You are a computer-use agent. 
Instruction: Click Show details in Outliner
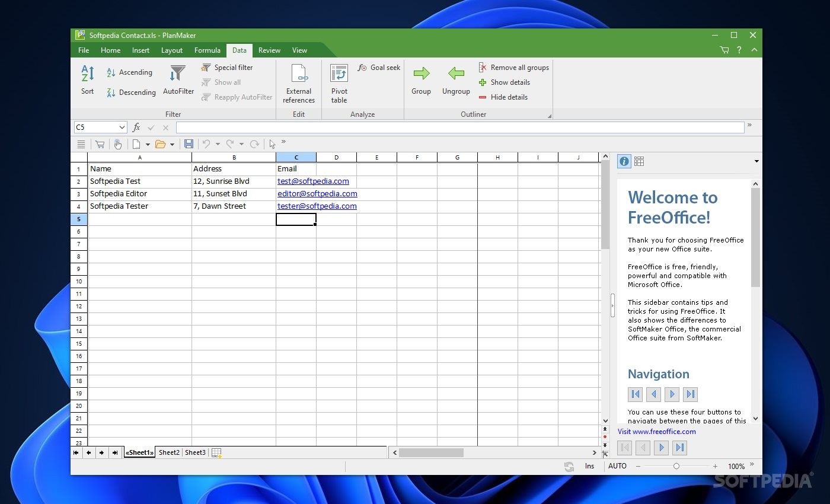tap(504, 82)
